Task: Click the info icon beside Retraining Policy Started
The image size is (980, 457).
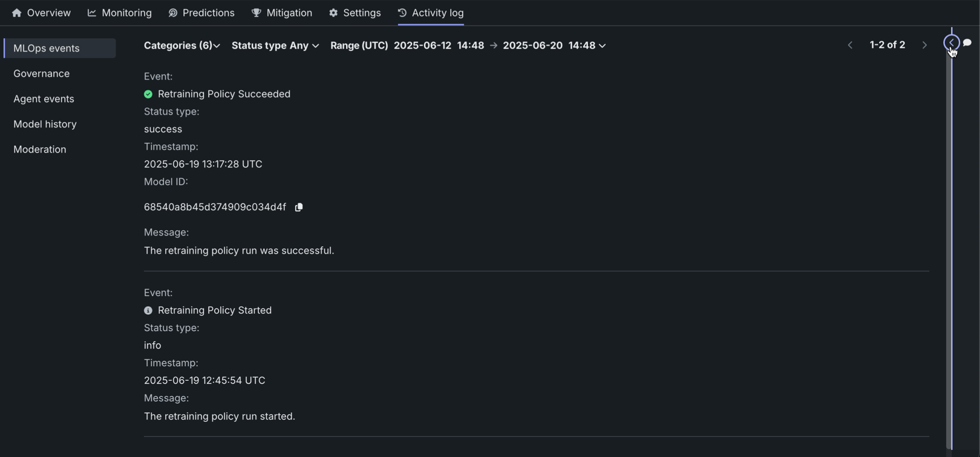Action: pos(148,311)
